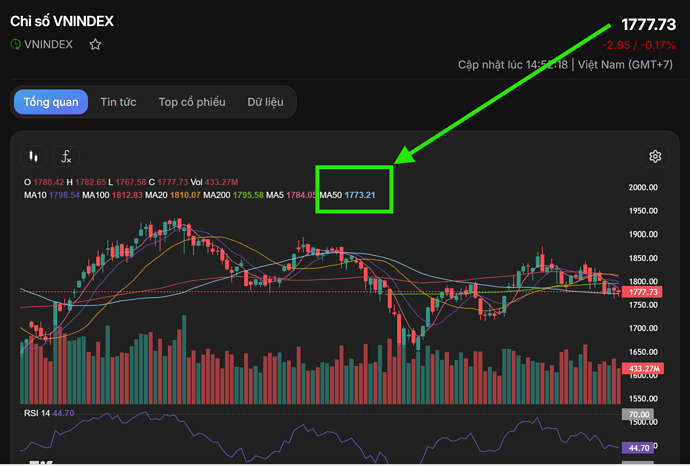Click the 1800.00 price axis label

click(643, 282)
